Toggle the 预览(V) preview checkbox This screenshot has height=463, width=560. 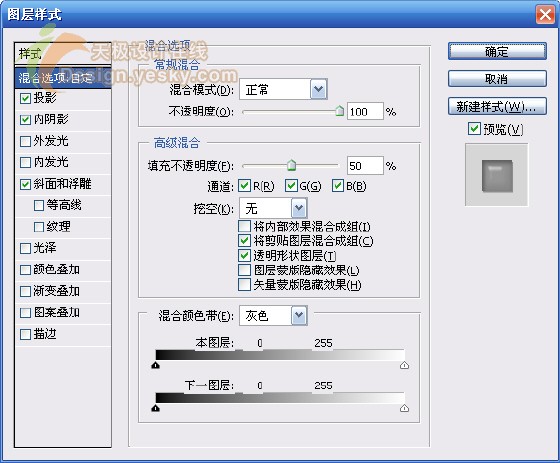[474, 129]
